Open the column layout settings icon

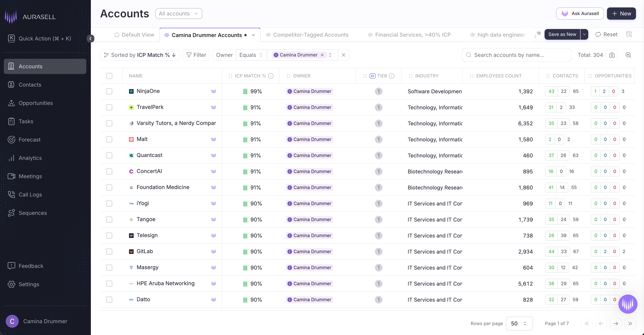tap(612, 55)
